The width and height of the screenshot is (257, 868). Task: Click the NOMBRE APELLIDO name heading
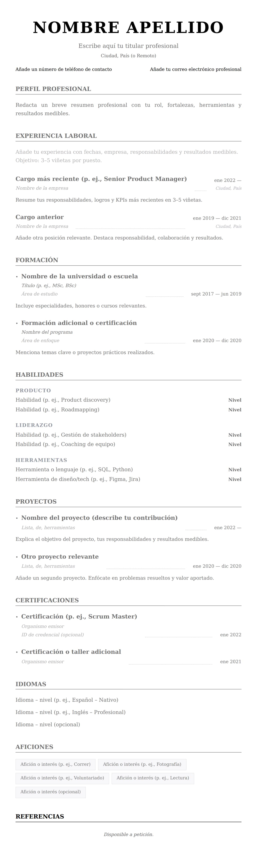(x=128, y=28)
